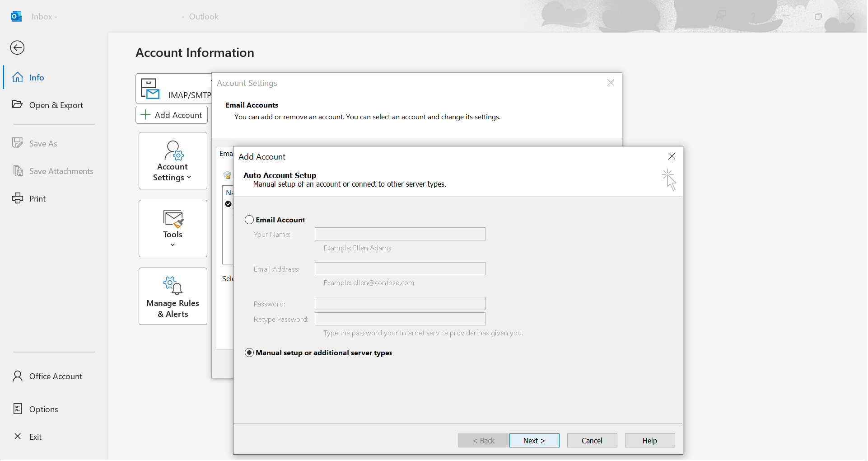Click the Next button
This screenshot has width=868, height=461.
[534, 441]
